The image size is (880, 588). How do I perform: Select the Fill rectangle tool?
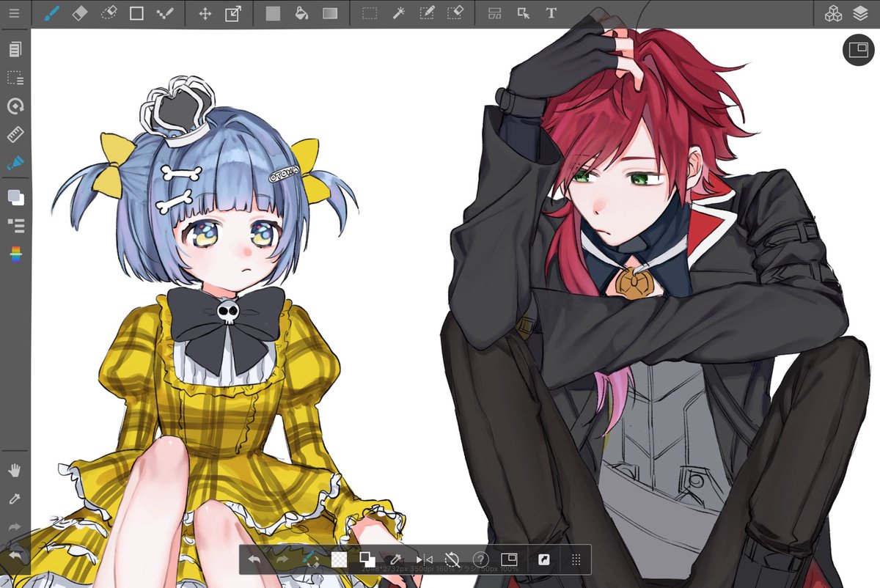(x=273, y=13)
